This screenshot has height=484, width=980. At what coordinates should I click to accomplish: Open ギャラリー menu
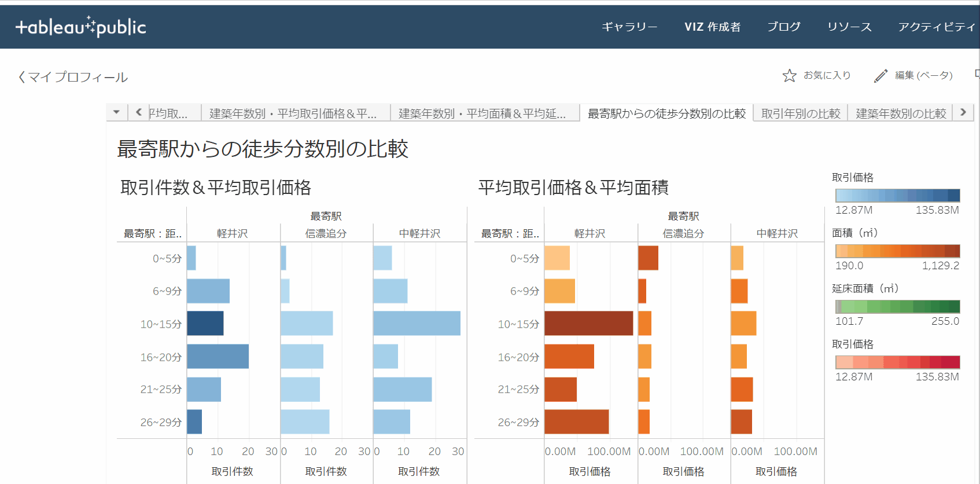click(x=629, y=27)
